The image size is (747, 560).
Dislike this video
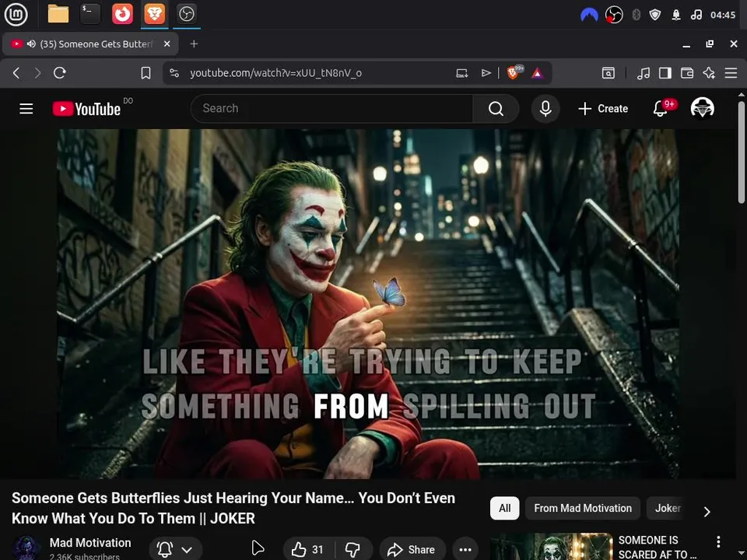pyautogui.click(x=353, y=550)
